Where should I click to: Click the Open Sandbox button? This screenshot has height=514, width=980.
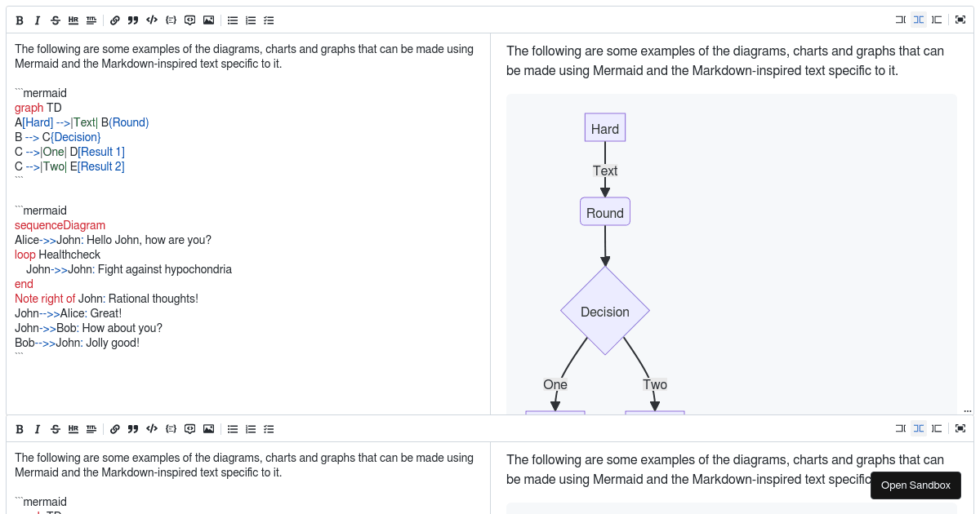click(915, 485)
